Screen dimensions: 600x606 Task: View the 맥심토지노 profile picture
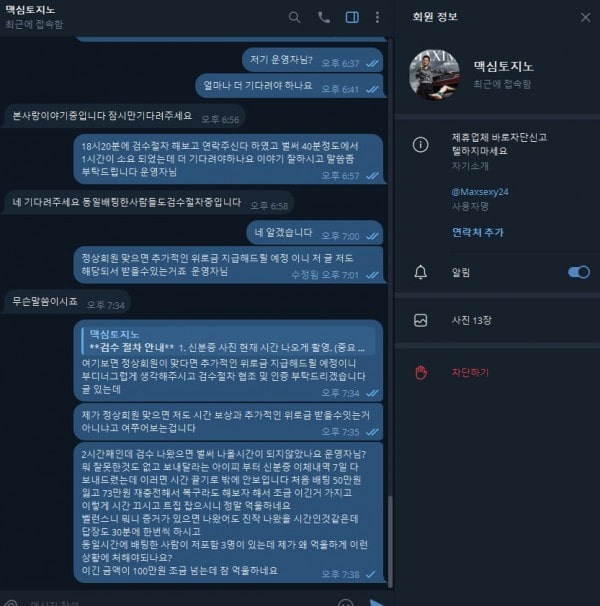(x=435, y=75)
